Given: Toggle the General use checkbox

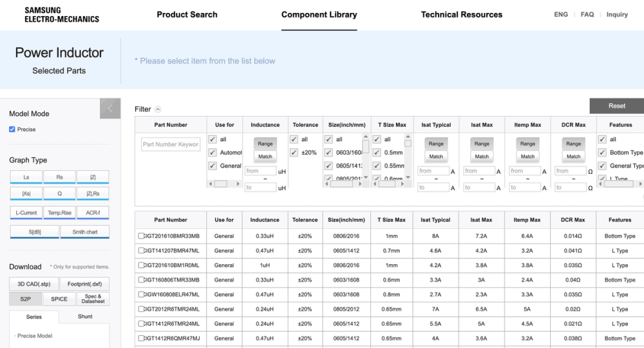Looking at the screenshot, I should click(213, 166).
